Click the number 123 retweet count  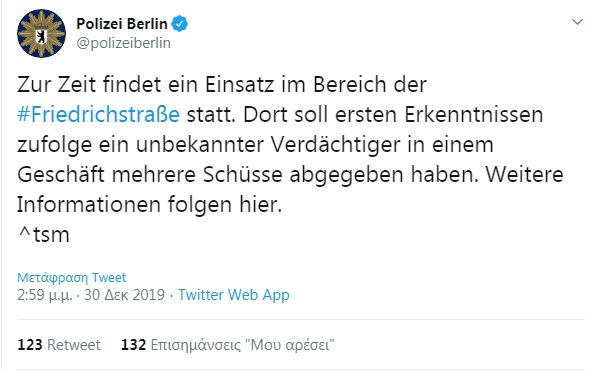[x=30, y=345]
